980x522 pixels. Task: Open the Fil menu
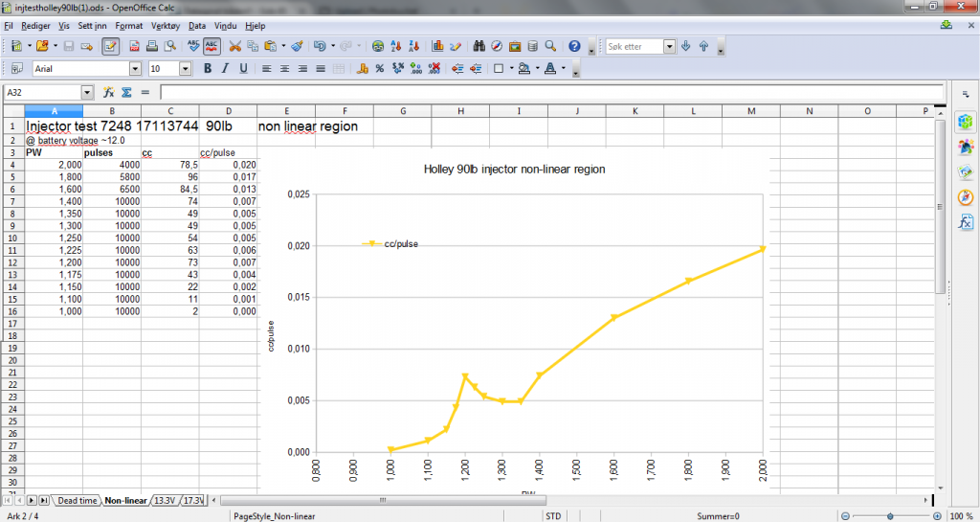(x=9, y=26)
